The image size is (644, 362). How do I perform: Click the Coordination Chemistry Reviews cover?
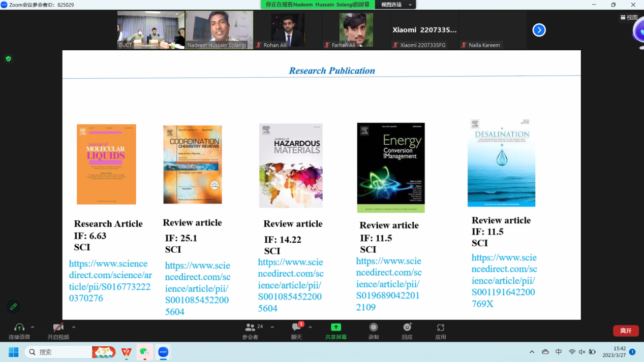tap(193, 164)
